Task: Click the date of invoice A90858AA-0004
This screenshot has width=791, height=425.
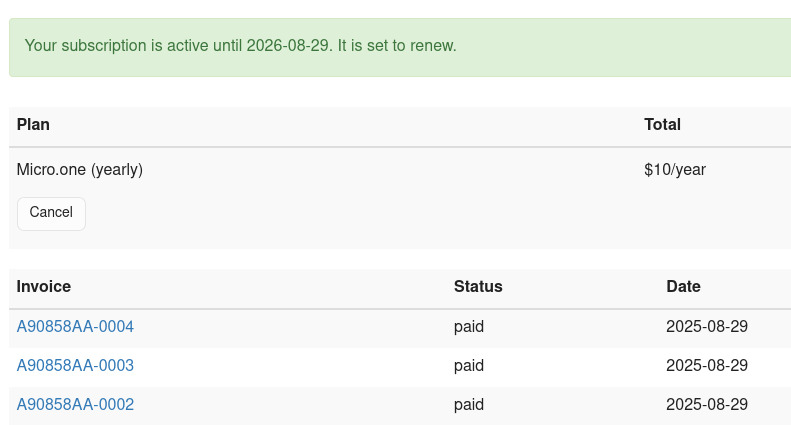Action: click(707, 327)
